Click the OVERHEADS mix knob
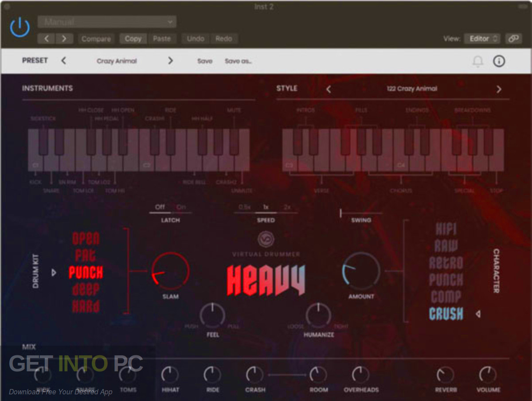Viewport: 532px width, 401px height. click(360, 375)
